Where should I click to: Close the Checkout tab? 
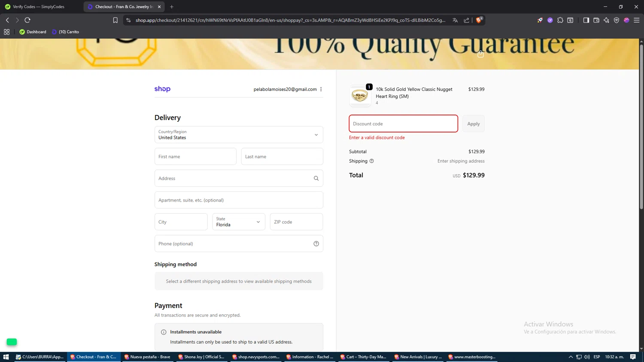tap(159, 7)
